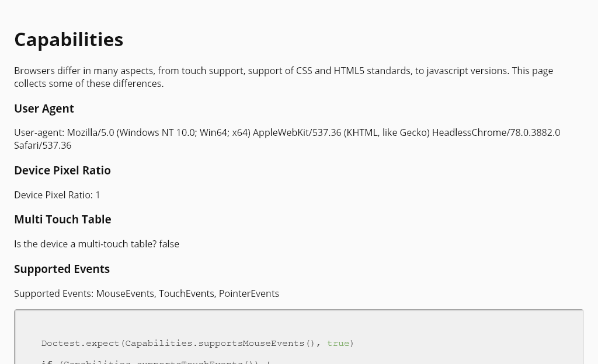Click MouseEvents in the supported events list

pos(125,293)
